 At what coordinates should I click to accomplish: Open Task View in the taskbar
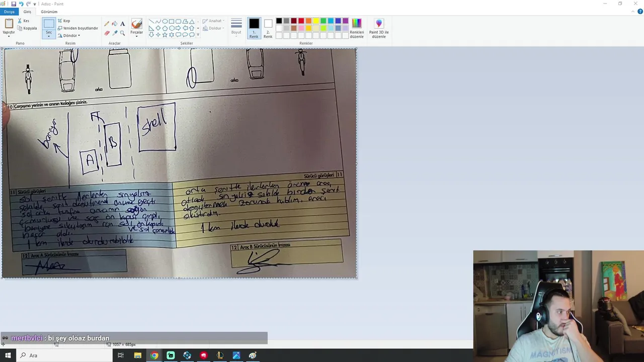[x=121, y=355]
